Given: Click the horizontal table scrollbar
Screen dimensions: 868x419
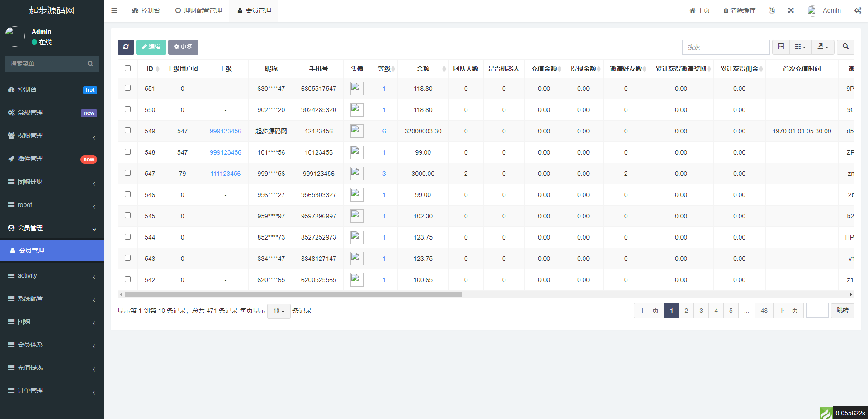Looking at the screenshot, I should point(293,295).
